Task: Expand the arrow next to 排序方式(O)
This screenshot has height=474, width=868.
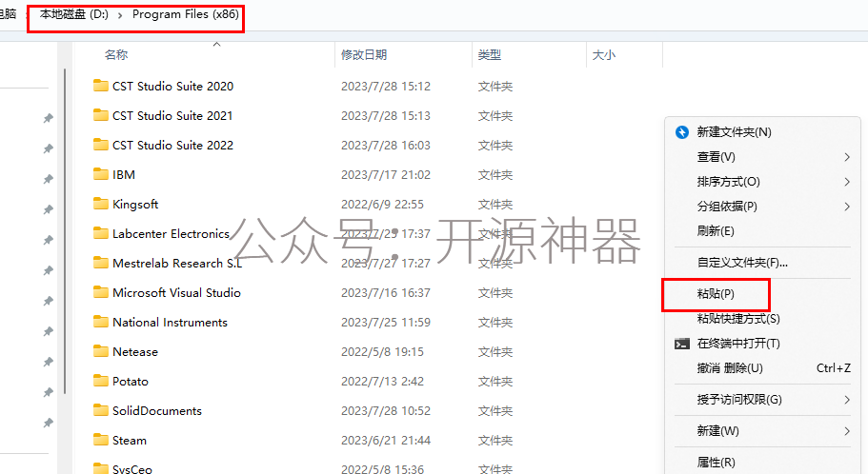Action: (847, 182)
